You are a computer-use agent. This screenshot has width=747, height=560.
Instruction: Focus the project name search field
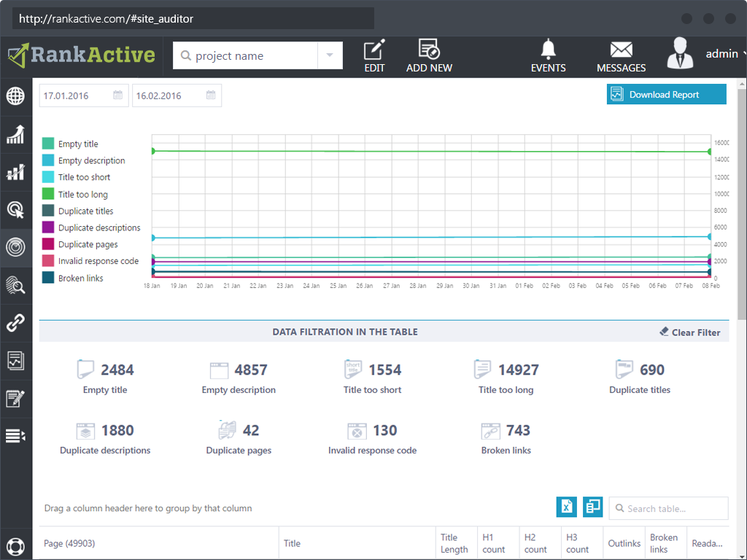point(245,55)
